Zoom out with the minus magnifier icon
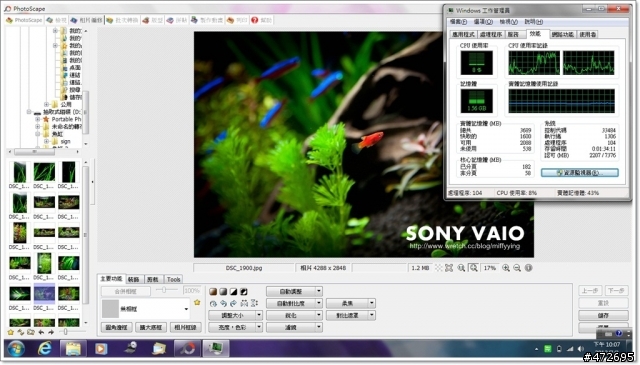 (517, 268)
